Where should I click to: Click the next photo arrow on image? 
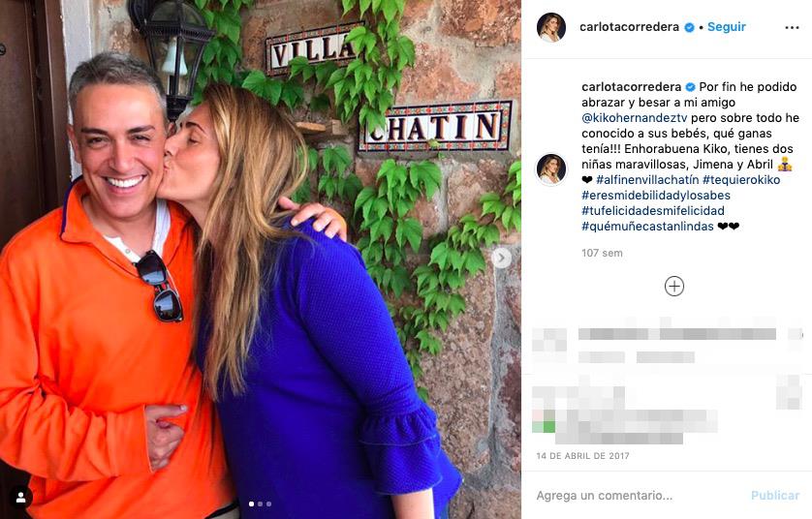(x=501, y=258)
